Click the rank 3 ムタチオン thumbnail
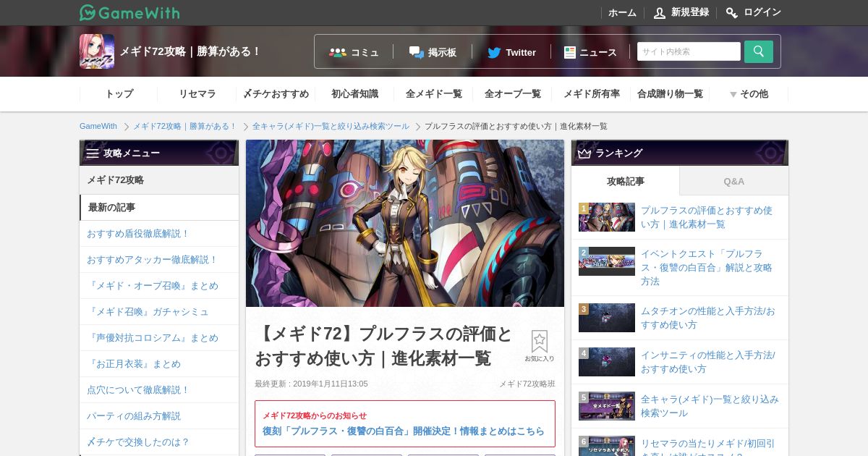The width and height of the screenshot is (868, 456). click(x=607, y=318)
